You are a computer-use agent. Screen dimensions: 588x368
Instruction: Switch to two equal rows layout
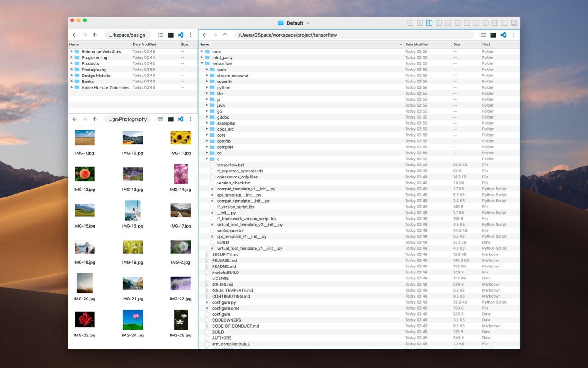point(467,23)
